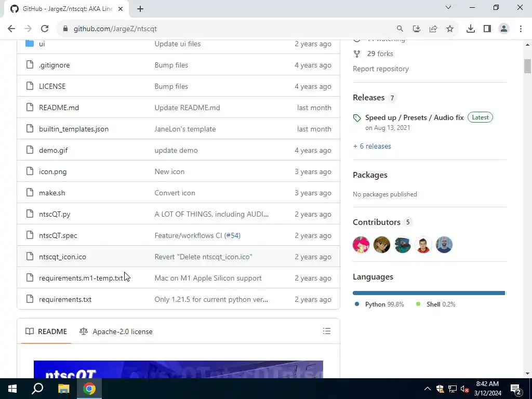532x399 pixels.
Task: Open builtin_templates.json file
Action: (x=74, y=129)
